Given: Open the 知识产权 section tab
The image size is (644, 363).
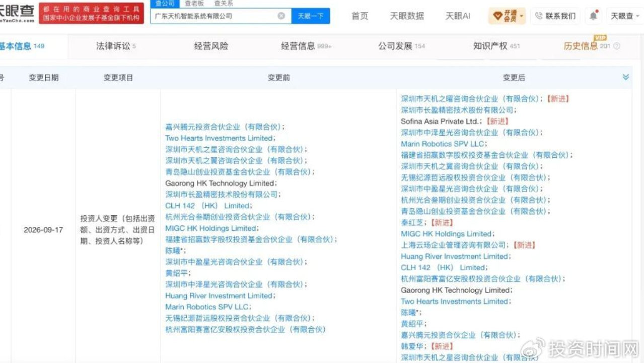Looking at the screenshot, I should point(496,46).
